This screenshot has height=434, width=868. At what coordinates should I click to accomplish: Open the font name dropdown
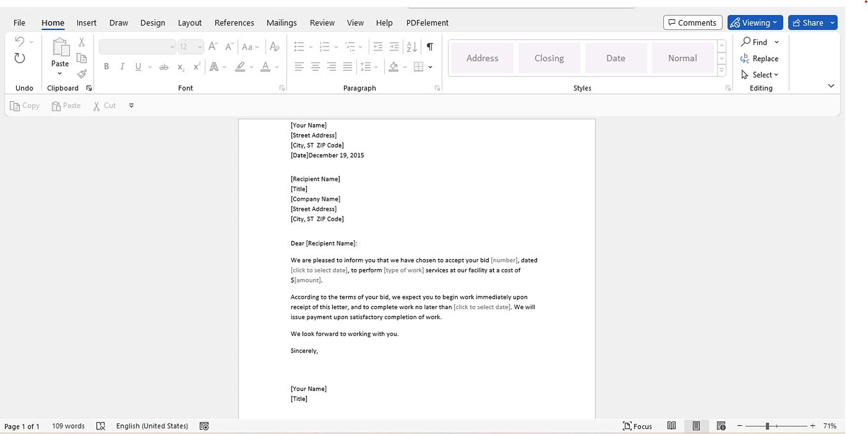[172, 47]
